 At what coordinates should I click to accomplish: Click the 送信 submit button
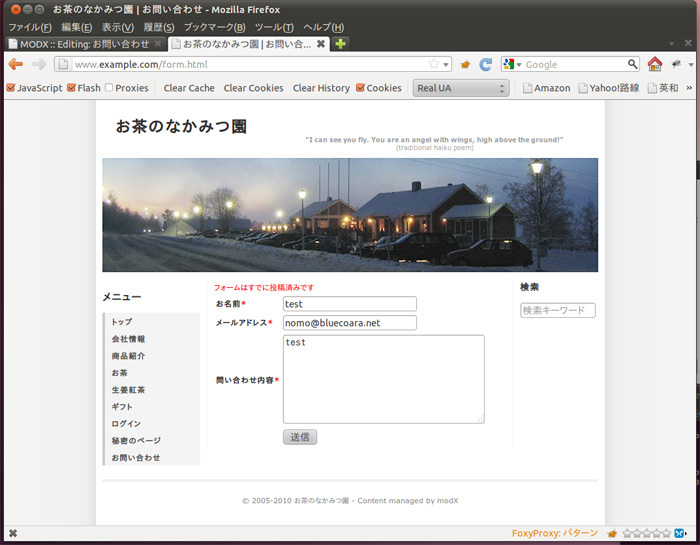tap(300, 437)
